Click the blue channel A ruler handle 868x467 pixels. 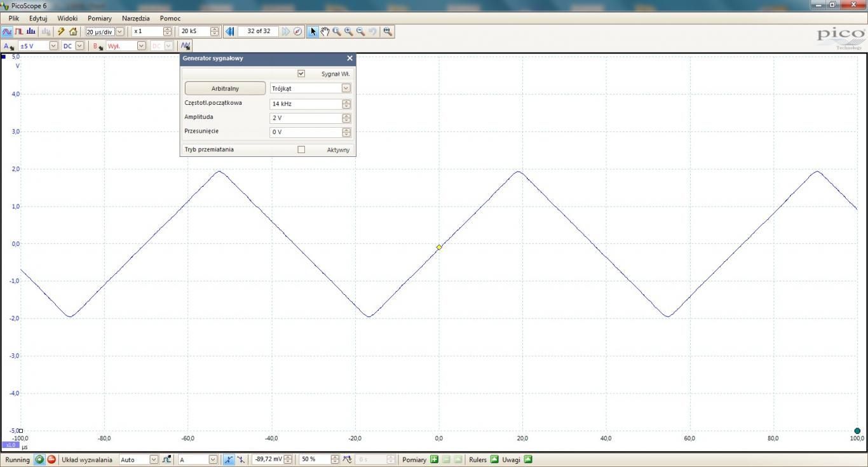(x=3, y=57)
